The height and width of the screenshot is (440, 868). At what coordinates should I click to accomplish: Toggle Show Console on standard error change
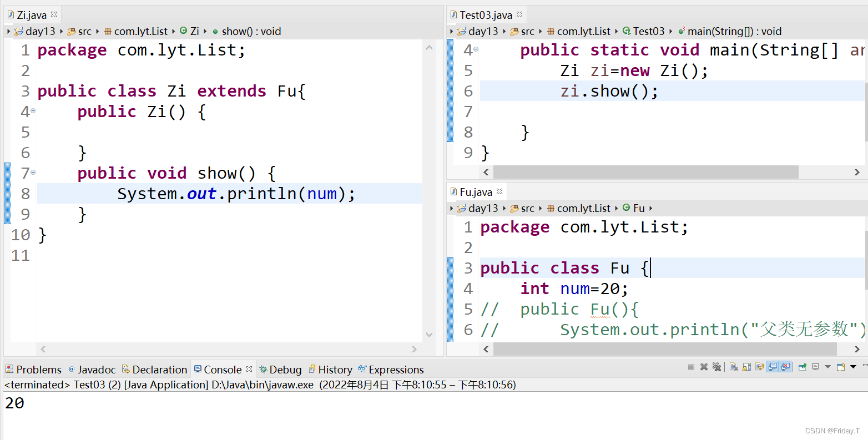coord(785,367)
